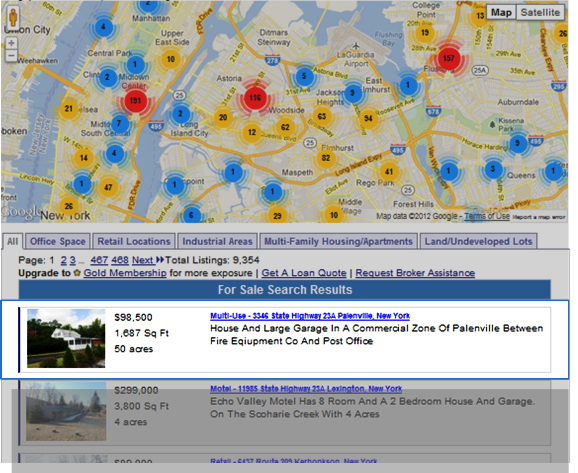
Task: Click the Total Listings: 9,354 text
Action: 212,260
